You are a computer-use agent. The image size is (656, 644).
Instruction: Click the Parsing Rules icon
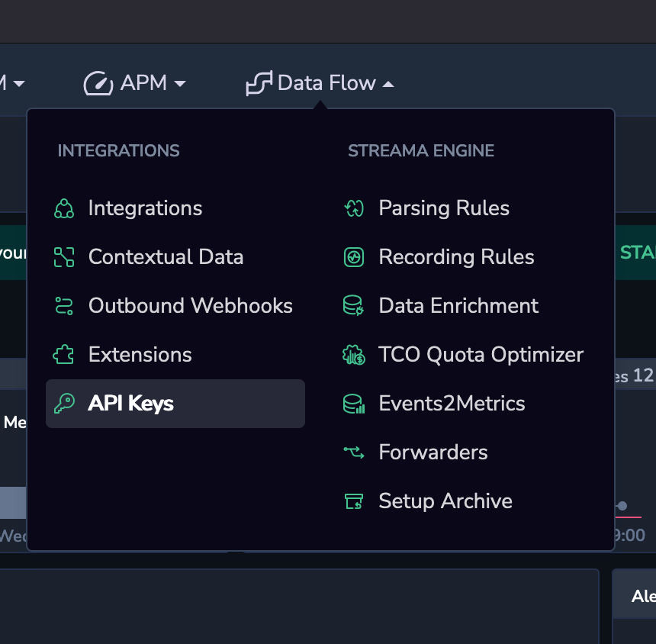tap(354, 208)
